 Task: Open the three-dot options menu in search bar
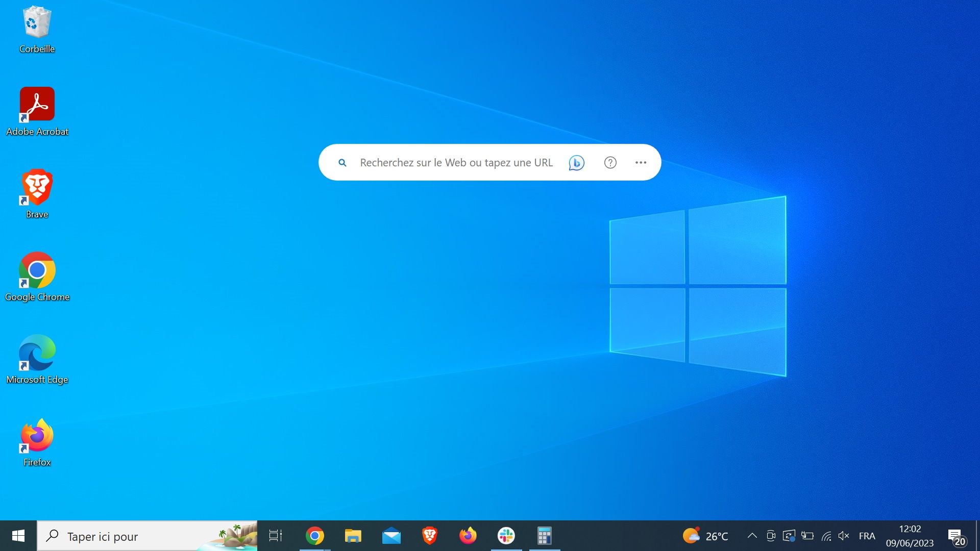click(641, 163)
